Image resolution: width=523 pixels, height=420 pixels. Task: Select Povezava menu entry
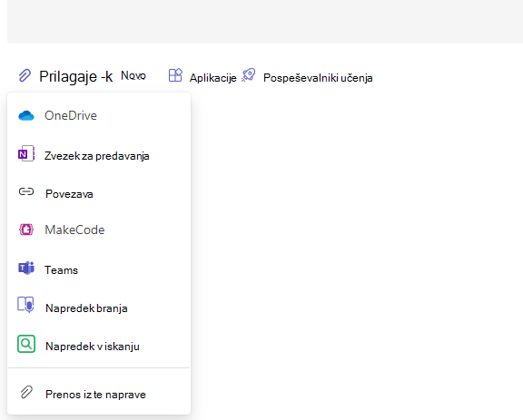tap(99, 193)
